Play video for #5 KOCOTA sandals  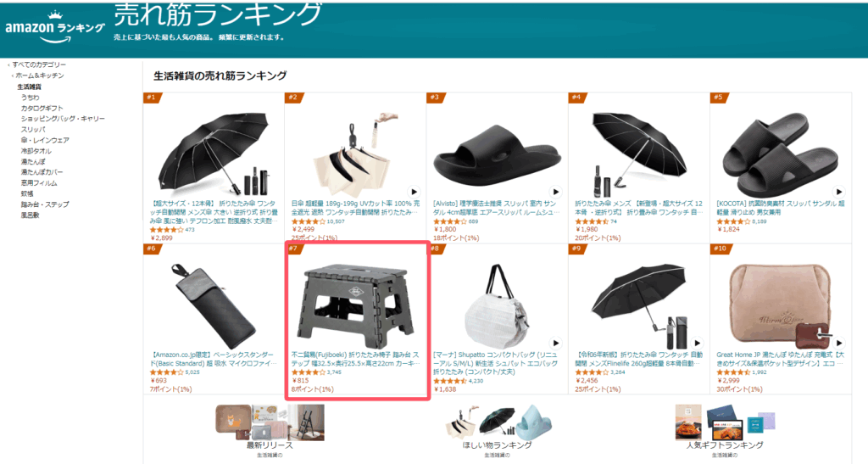838,192
